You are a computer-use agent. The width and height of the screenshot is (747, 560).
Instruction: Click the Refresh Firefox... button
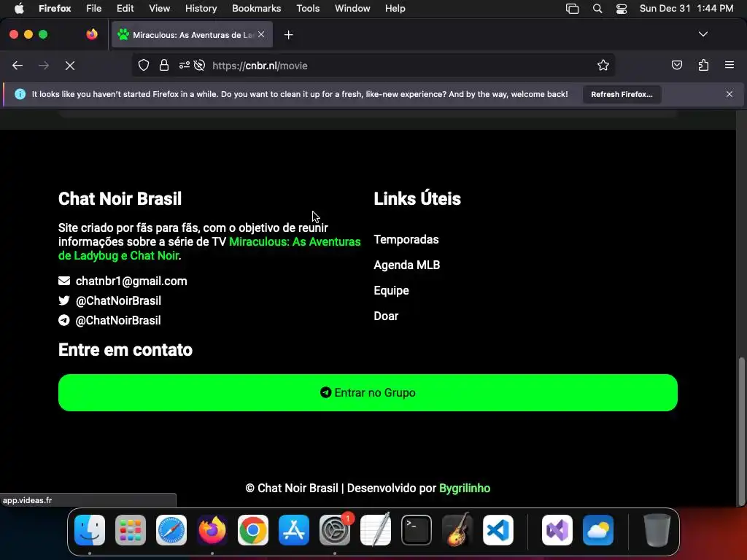pyautogui.click(x=622, y=94)
